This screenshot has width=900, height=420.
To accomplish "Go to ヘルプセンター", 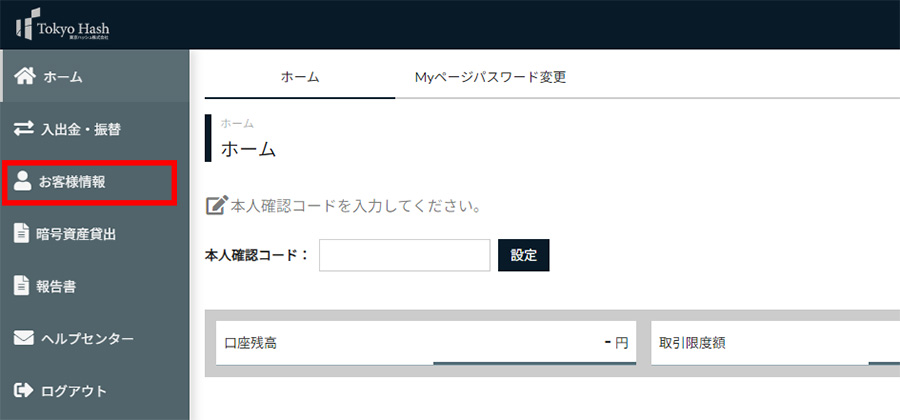I will pyautogui.click(x=95, y=338).
